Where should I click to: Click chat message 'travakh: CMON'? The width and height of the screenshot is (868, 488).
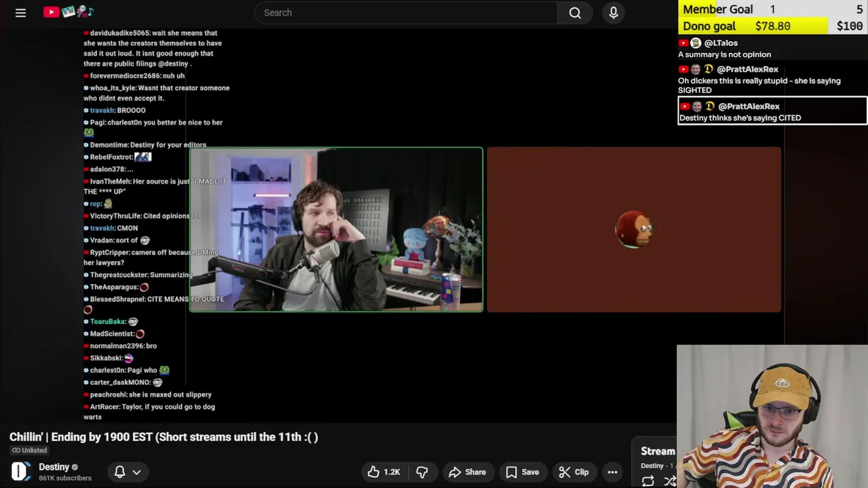pos(111,228)
